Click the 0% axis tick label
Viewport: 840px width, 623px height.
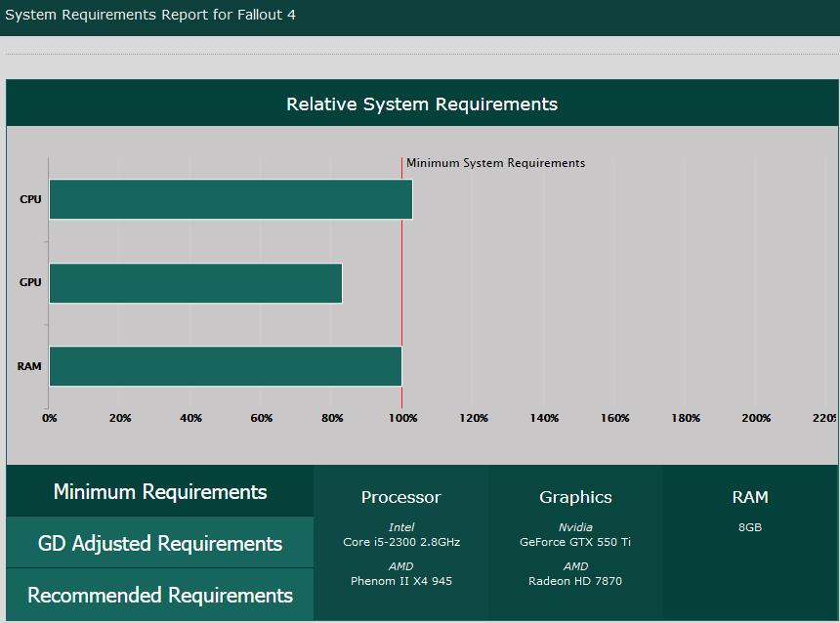[x=49, y=418]
